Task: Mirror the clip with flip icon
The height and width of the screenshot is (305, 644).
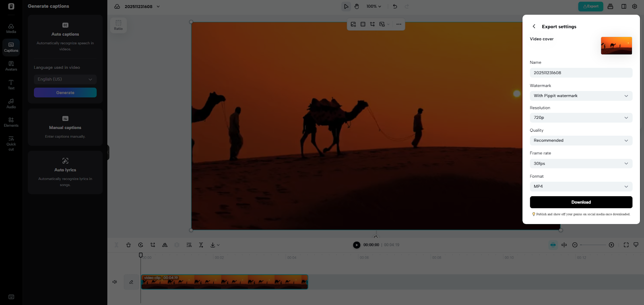Action: point(165,245)
